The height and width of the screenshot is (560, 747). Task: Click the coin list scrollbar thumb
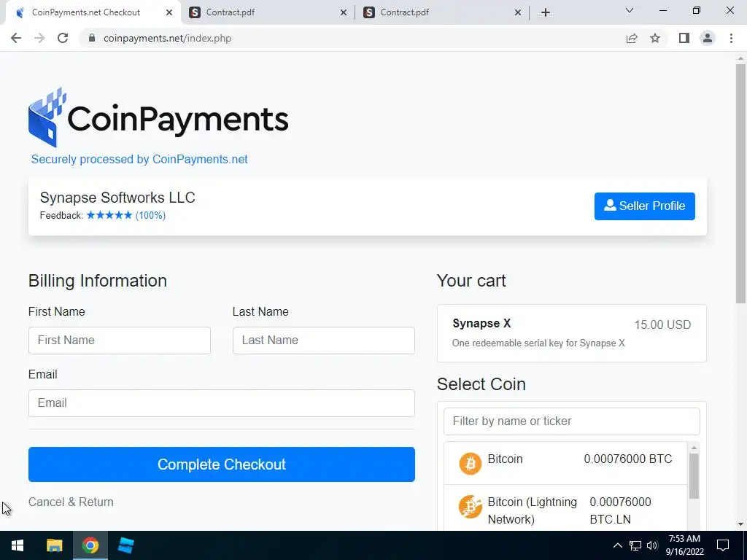pos(694,475)
